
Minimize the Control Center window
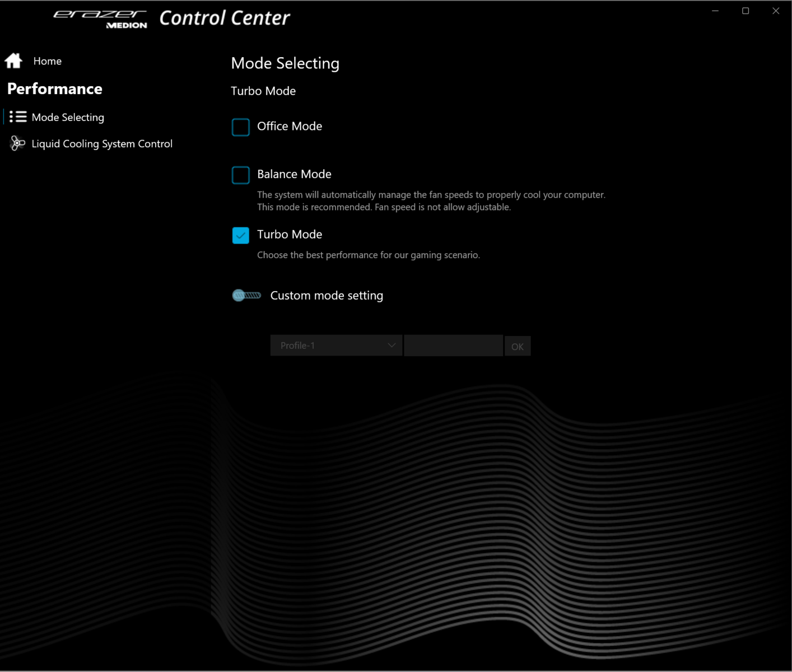coord(715,11)
